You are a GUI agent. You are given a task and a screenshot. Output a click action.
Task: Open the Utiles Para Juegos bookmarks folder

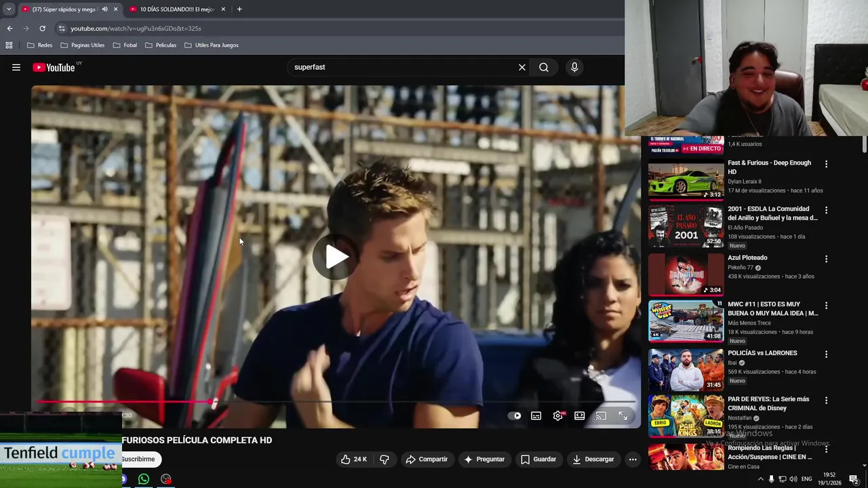(x=211, y=45)
